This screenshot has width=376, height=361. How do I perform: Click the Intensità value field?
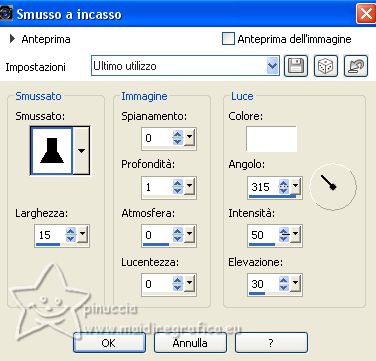(x=263, y=235)
